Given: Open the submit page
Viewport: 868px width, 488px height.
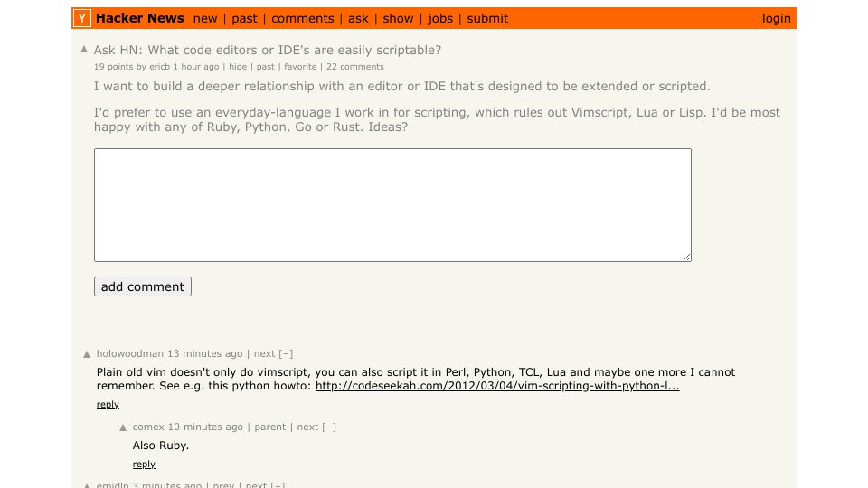Looking at the screenshot, I should (x=487, y=19).
